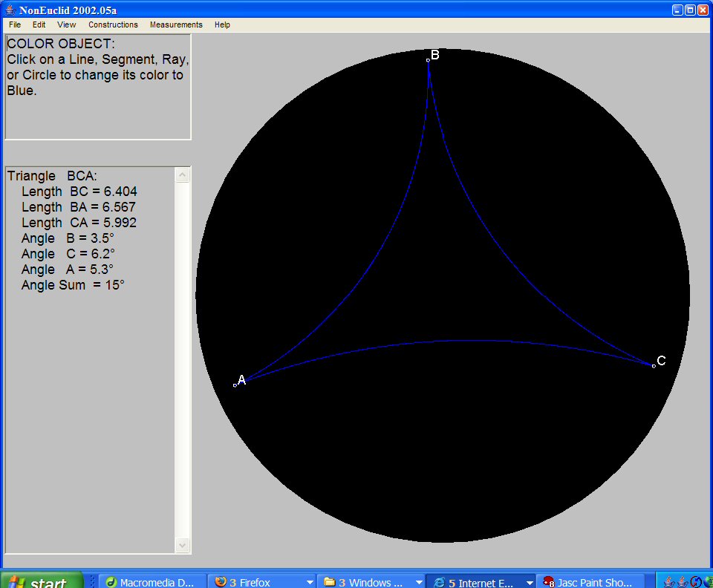Click point C at the triangle's right vertex
The width and height of the screenshot is (713, 588).
point(654,366)
